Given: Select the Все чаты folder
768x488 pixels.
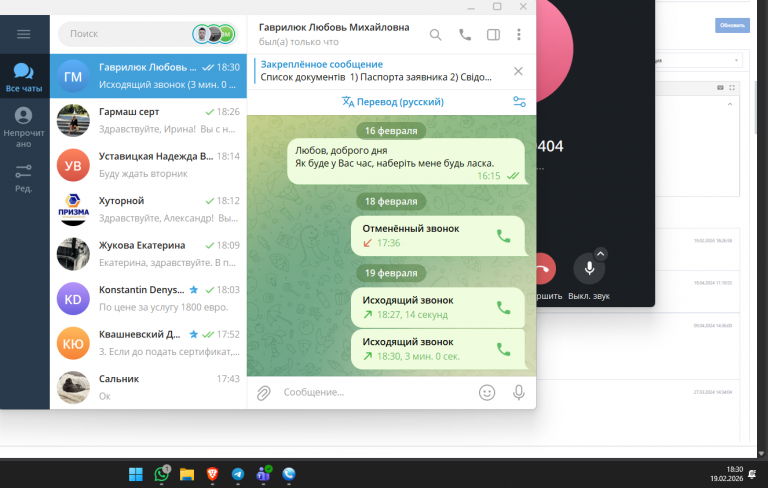Looking at the screenshot, I should click(24, 77).
